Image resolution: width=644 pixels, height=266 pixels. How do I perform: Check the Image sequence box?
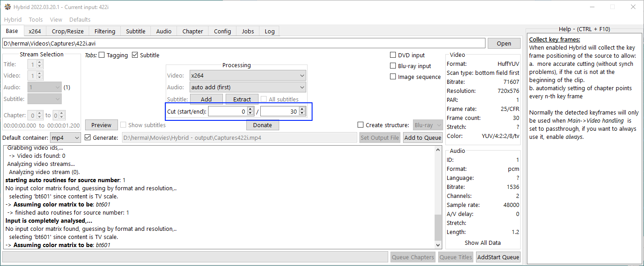393,77
